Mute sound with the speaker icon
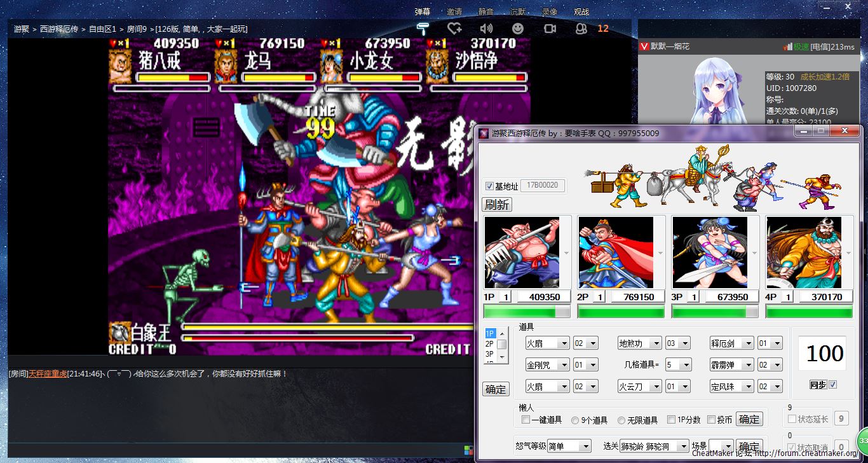The image size is (868, 463). click(486, 28)
